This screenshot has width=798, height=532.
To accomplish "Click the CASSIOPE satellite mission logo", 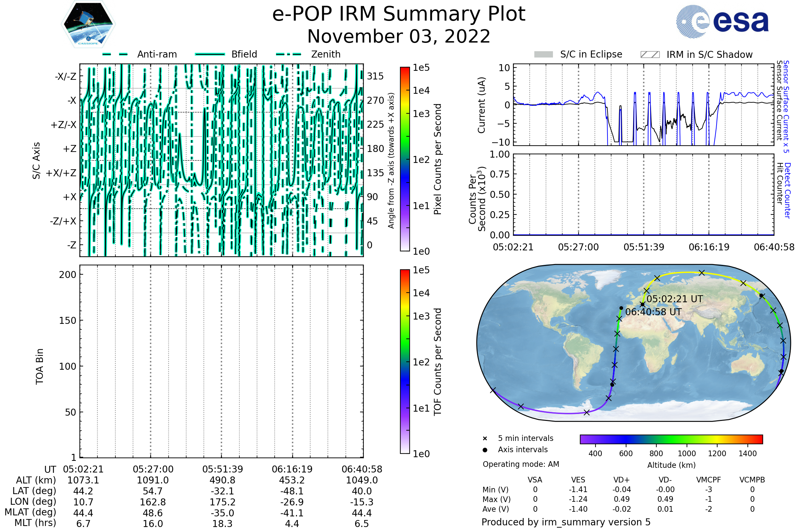I will (x=88, y=24).
